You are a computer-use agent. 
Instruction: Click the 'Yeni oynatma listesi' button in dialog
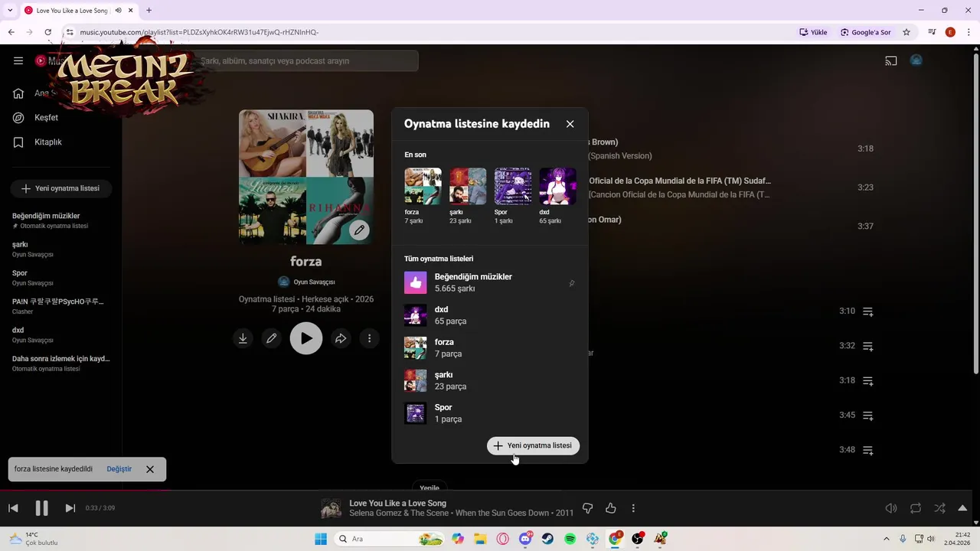point(534,445)
